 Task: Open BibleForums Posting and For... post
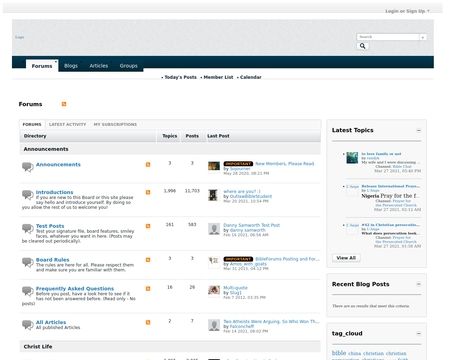pyautogui.click(x=287, y=259)
